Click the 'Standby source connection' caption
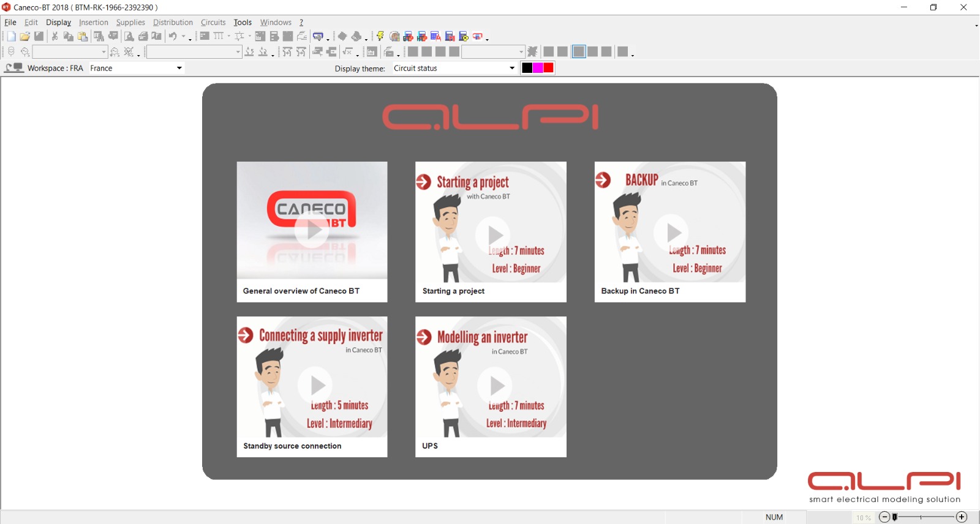Image resolution: width=980 pixels, height=524 pixels. (292, 446)
